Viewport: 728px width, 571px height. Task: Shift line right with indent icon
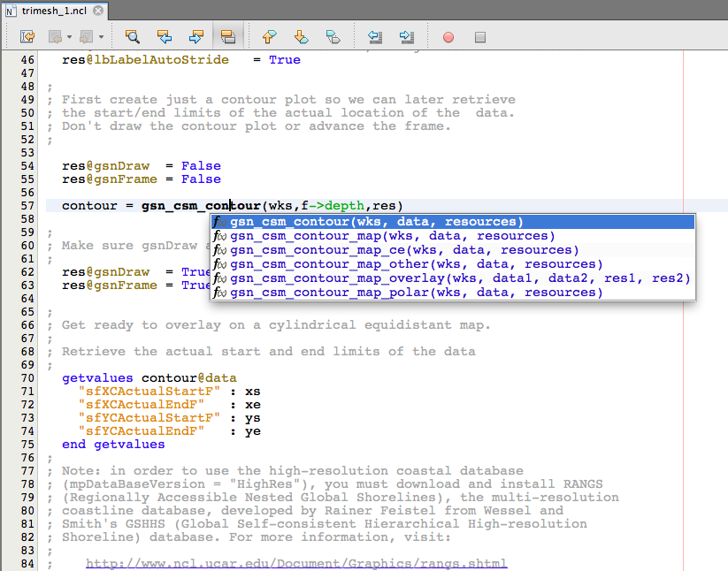pos(407,37)
